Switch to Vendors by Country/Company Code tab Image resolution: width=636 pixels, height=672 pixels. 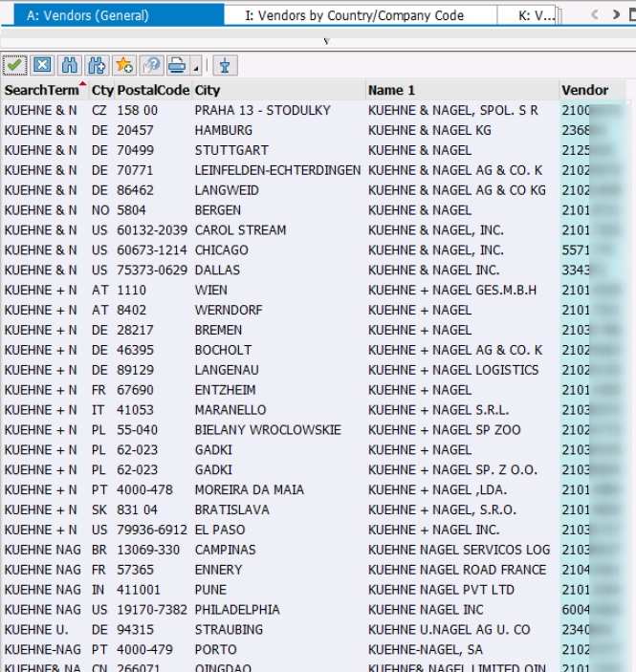(361, 15)
